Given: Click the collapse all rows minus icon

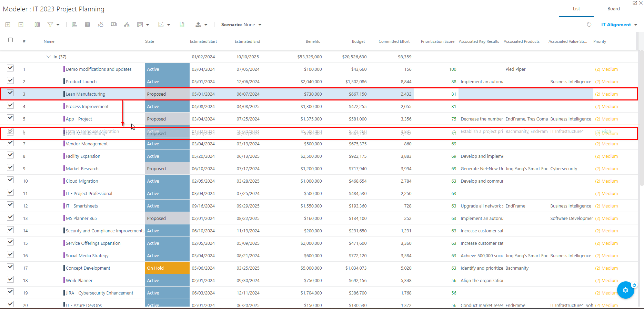Looking at the screenshot, I should tap(21, 25).
